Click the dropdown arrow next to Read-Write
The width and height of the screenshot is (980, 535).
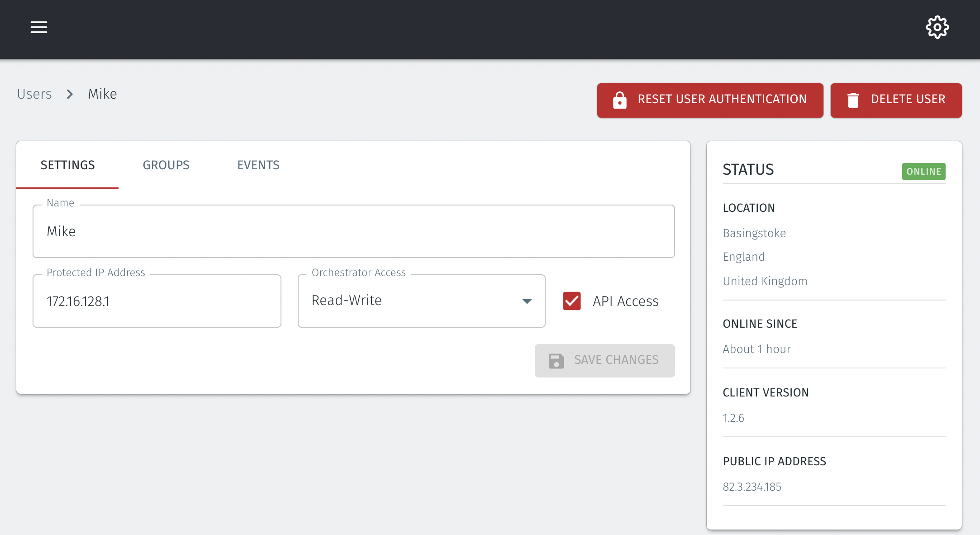click(x=526, y=301)
